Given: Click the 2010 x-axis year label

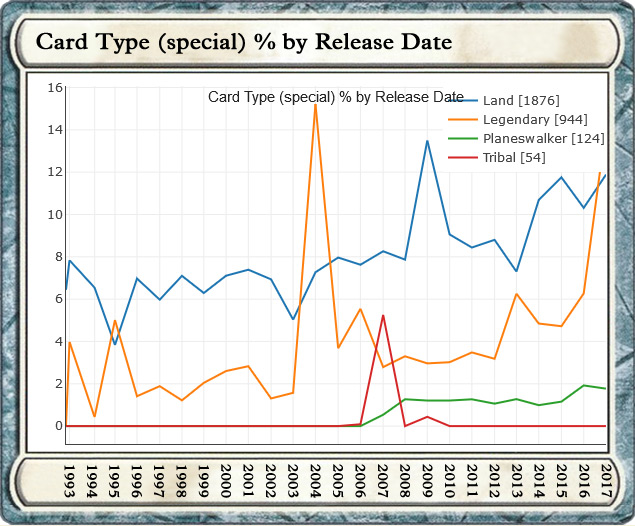Looking at the screenshot, I should [450, 480].
